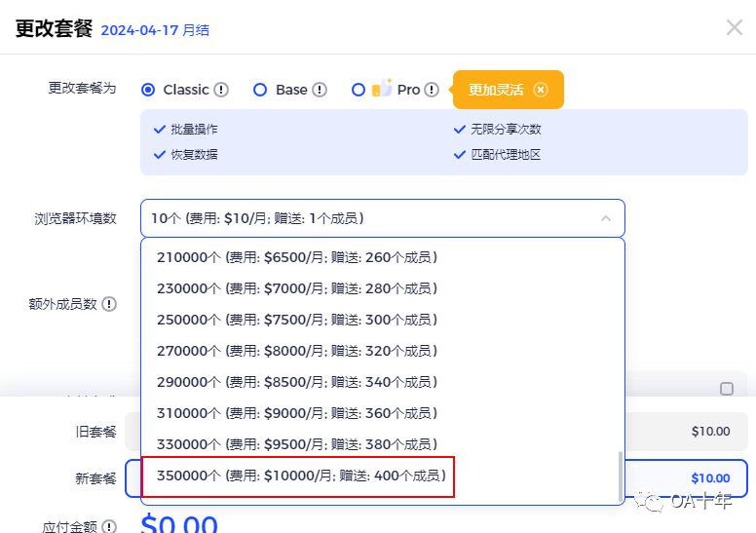Click the dropdown list scrollbar thumb
Screen dimensions: 756x533
[620, 475]
